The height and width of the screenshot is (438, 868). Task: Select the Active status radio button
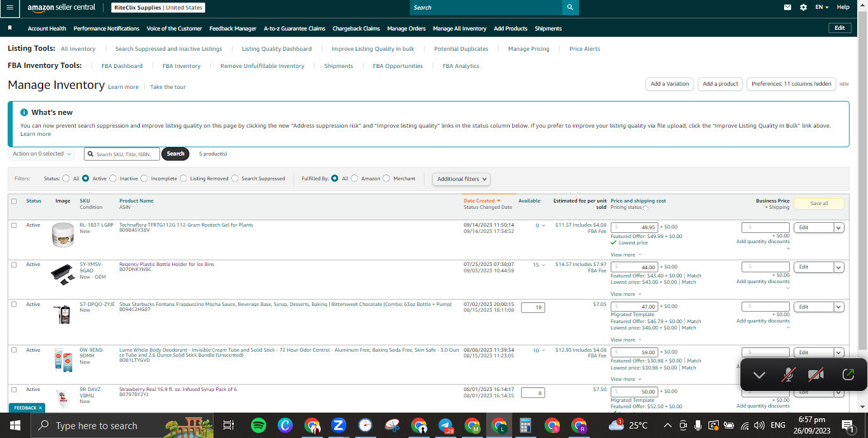(x=85, y=178)
